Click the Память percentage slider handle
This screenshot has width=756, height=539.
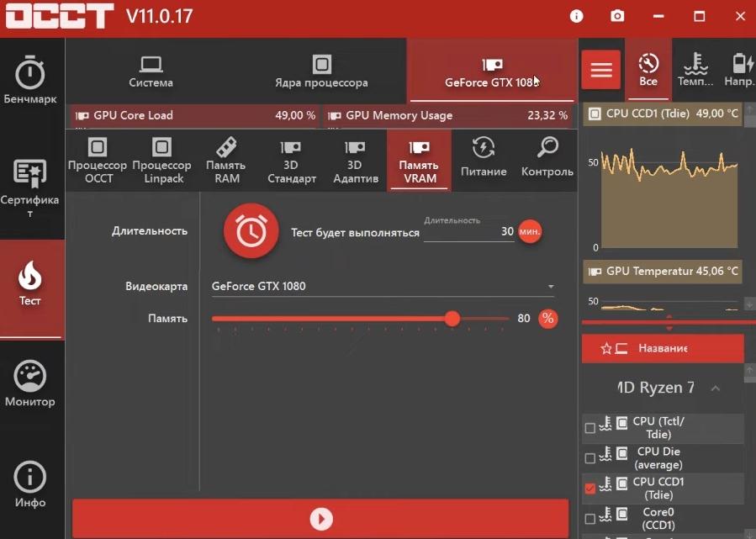(x=452, y=319)
